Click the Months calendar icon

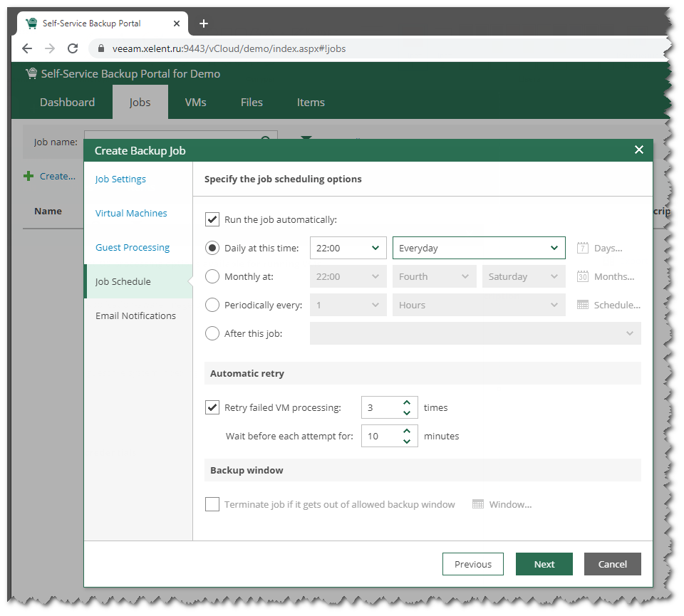582,276
